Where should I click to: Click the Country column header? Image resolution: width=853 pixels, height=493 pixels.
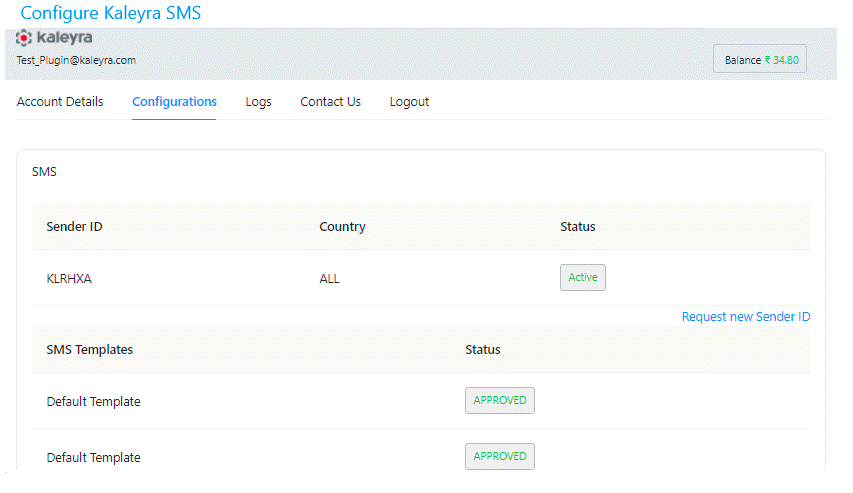click(342, 226)
